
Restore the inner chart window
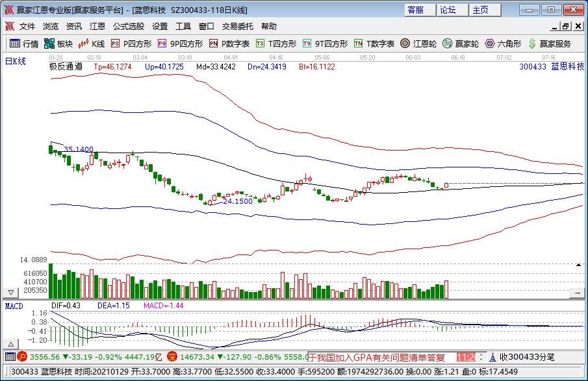pos(565,26)
